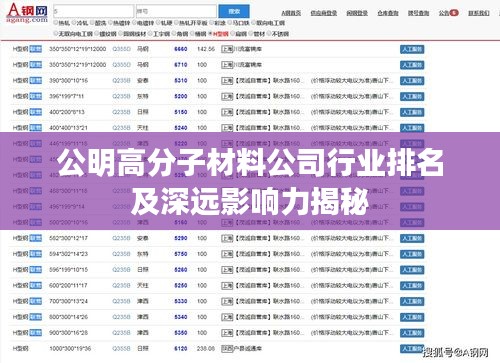500x363 pixels.
Task: Select the blue tag in the 900*300*16*28 row
Action: pos(36,333)
